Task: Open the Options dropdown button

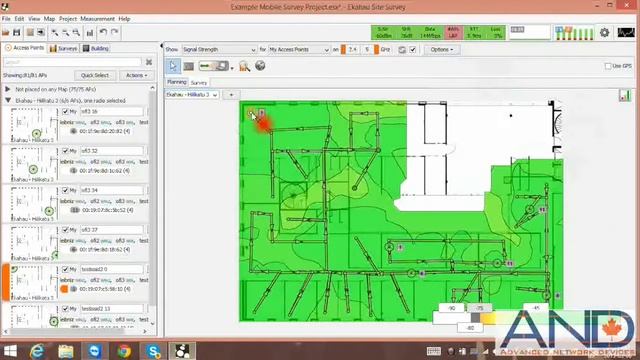Action: (442, 49)
